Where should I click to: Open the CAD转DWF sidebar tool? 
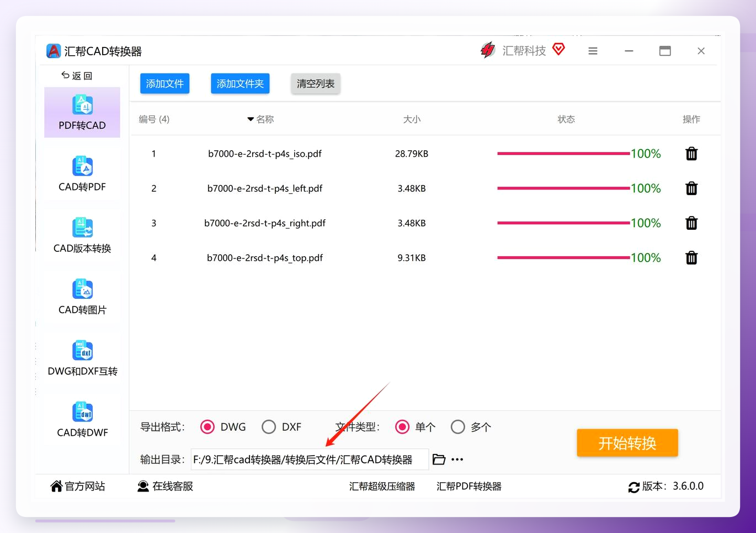[x=82, y=419]
